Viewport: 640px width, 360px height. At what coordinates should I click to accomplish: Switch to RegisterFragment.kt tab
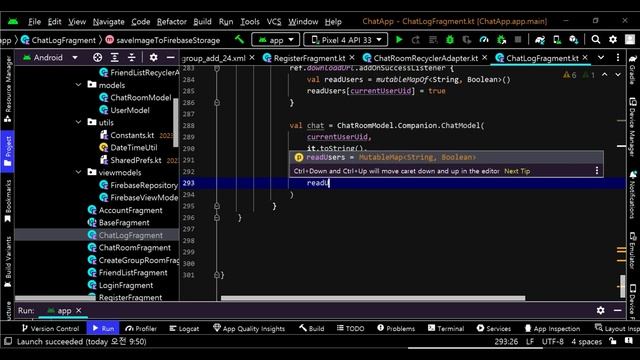309,58
